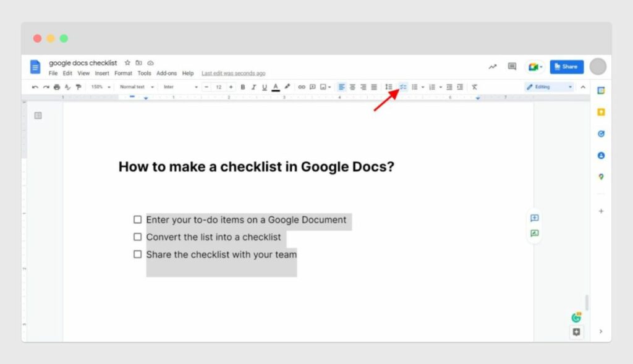Check the 'Share the checklist with your team' item
The image size is (633, 364).
pos(137,254)
